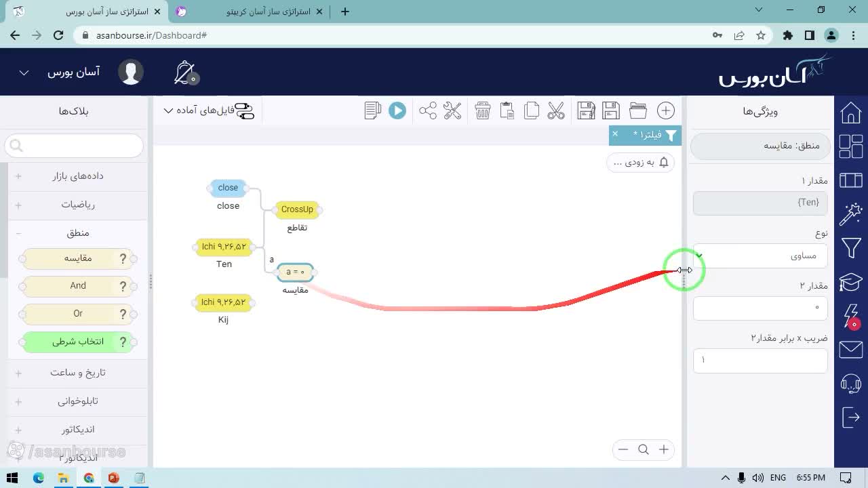Open the headset support icon

tap(851, 384)
